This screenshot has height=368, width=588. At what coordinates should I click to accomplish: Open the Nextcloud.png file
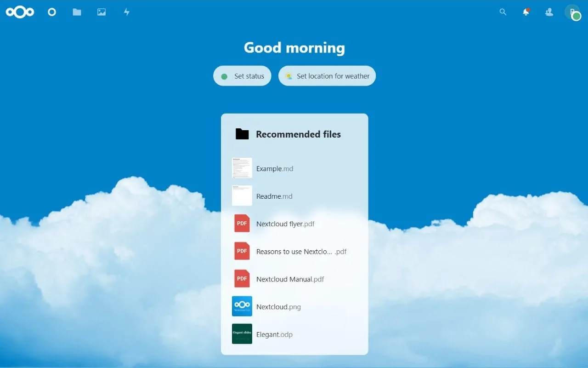pyautogui.click(x=294, y=306)
